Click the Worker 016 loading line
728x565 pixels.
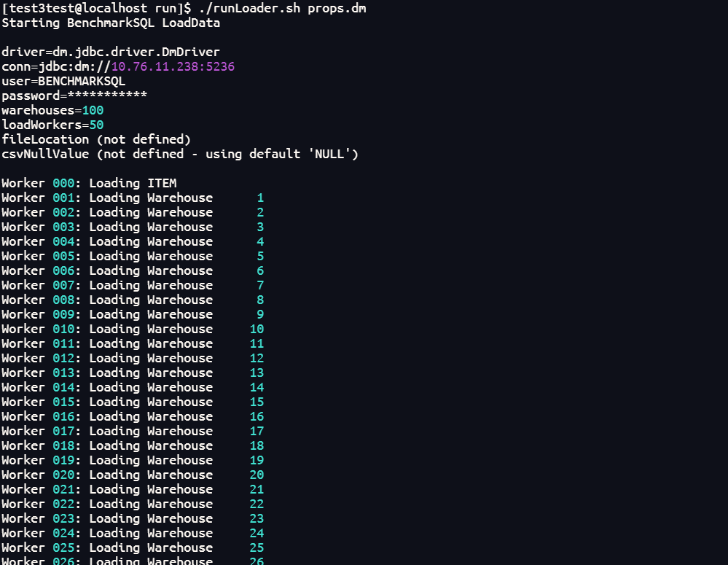(133, 416)
